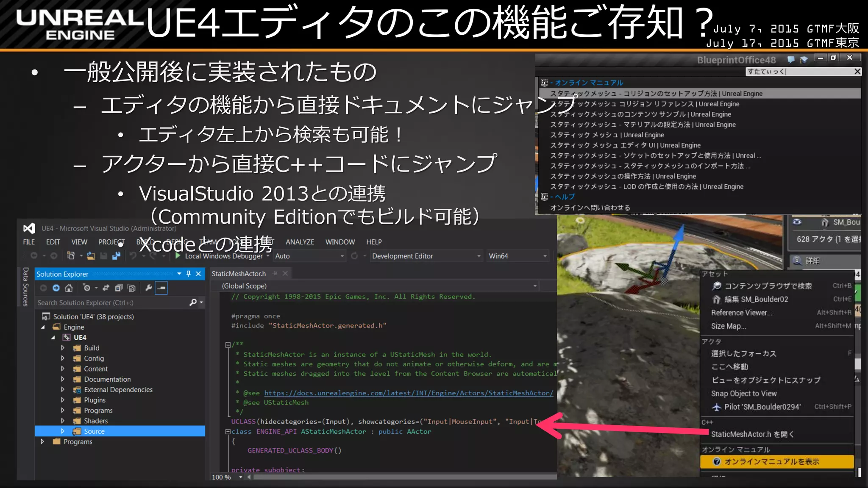The width and height of the screenshot is (868, 488).
Task: Click the chat feedback icon in Unreal title bar
Action: point(791,60)
